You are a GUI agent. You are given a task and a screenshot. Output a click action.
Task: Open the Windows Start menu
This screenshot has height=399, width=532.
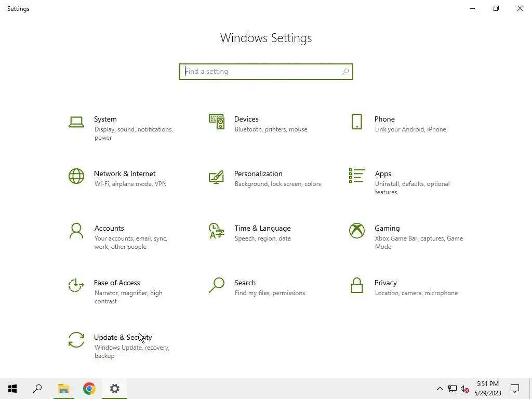(12, 389)
